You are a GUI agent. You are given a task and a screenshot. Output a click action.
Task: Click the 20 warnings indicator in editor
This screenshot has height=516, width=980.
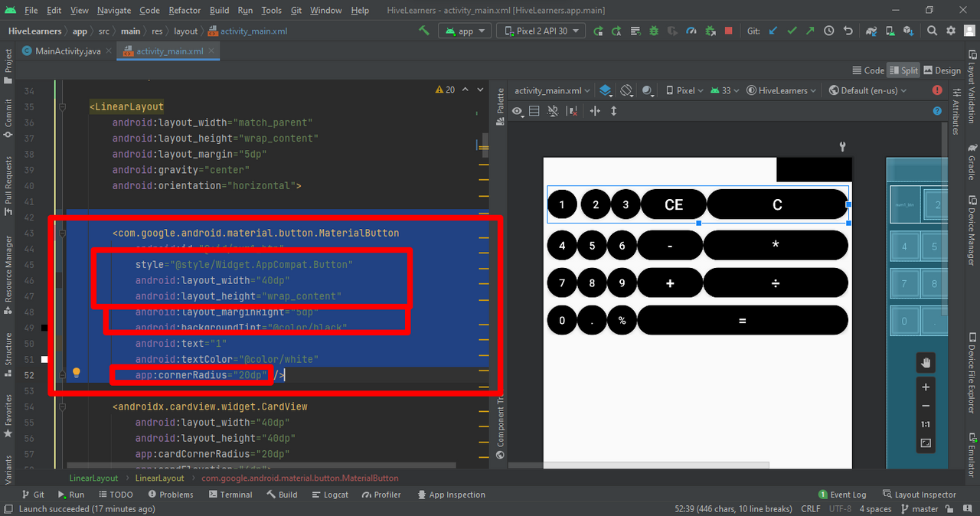coord(446,90)
